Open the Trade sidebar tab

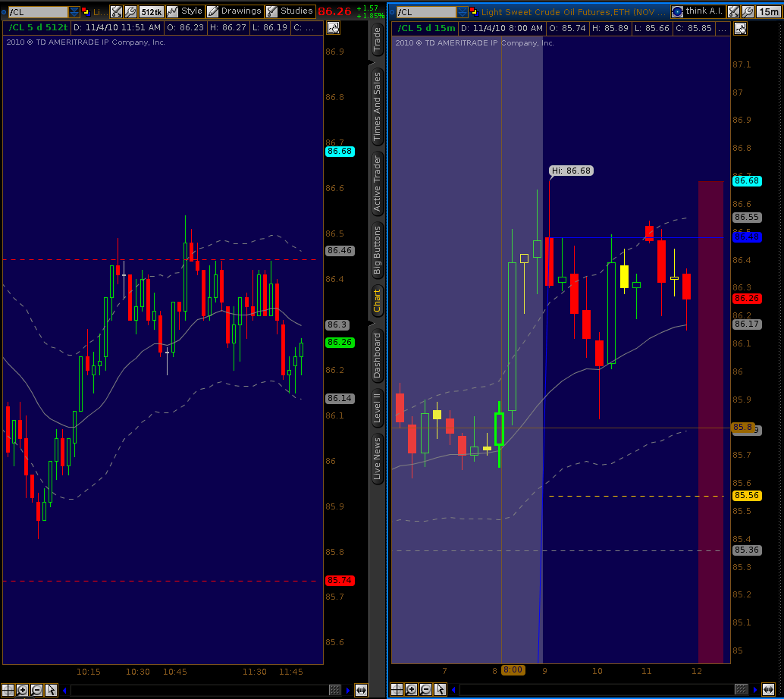(x=377, y=40)
